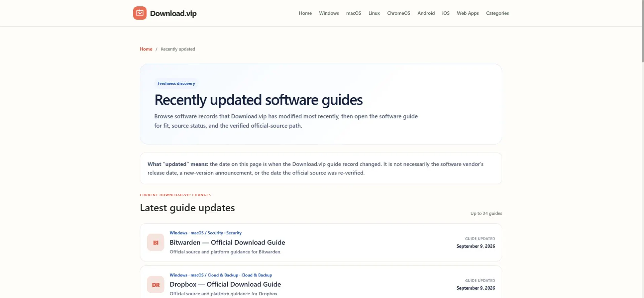Click the Up to 24 guides label
Viewport: 644px width, 298px height.
coord(486,213)
